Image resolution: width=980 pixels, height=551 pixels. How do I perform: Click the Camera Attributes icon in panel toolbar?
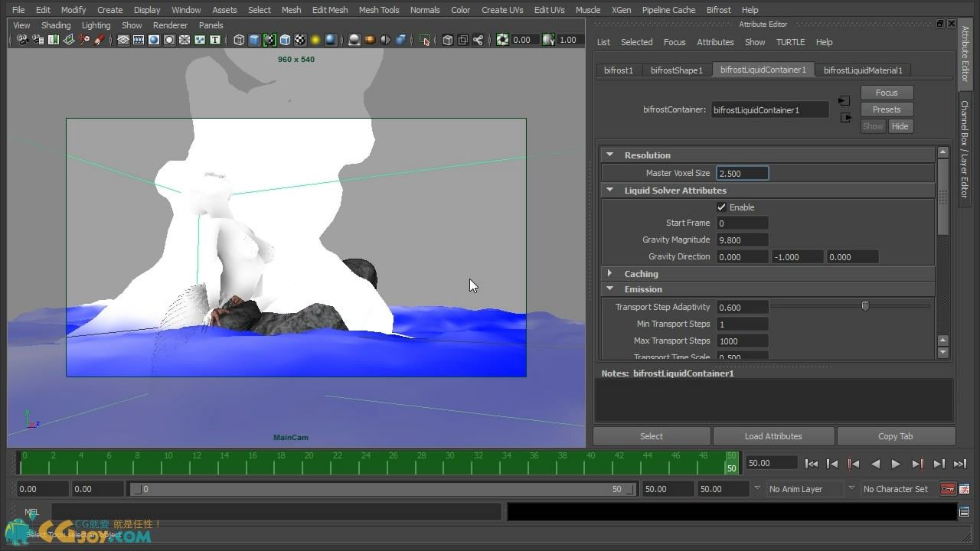coord(38,40)
